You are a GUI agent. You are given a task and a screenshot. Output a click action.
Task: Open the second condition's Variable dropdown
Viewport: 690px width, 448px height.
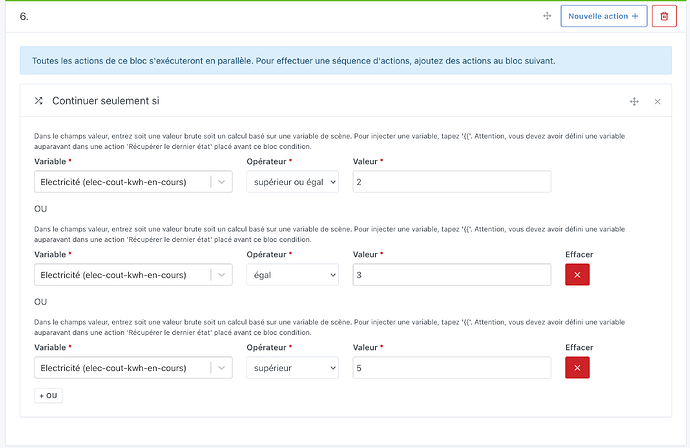(x=122, y=275)
